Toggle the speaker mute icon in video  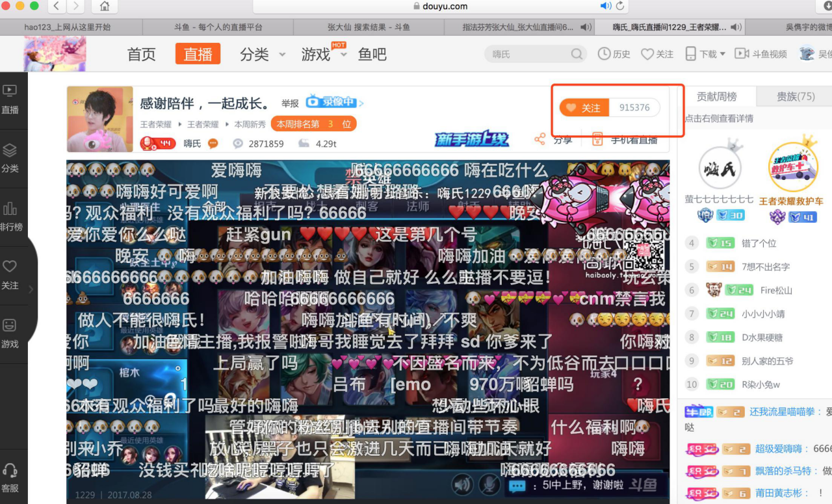pos(462,485)
